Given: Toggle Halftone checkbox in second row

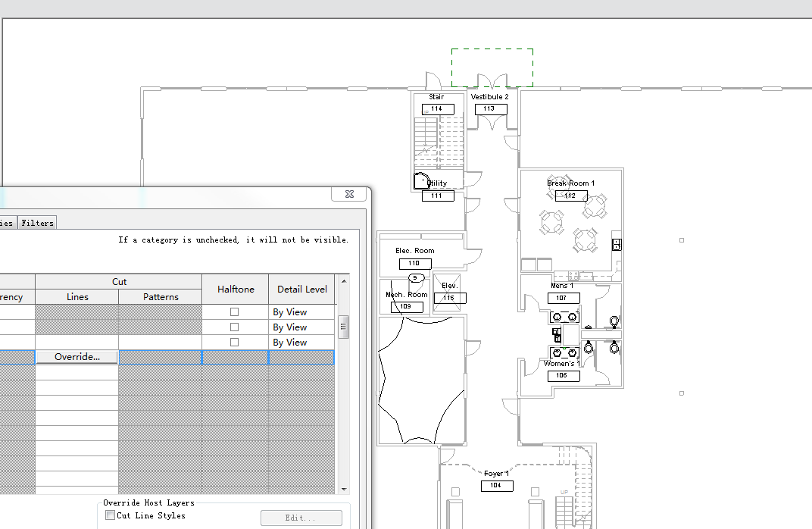Looking at the screenshot, I should [235, 327].
